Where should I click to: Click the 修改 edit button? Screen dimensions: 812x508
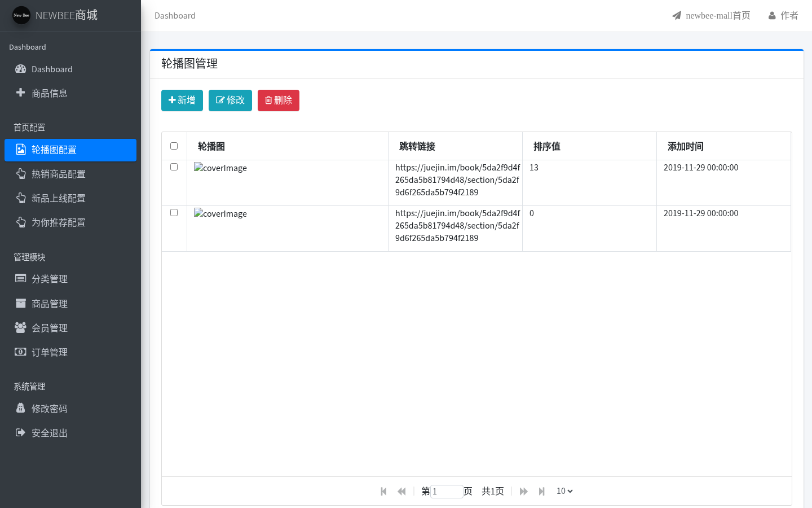(230, 100)
